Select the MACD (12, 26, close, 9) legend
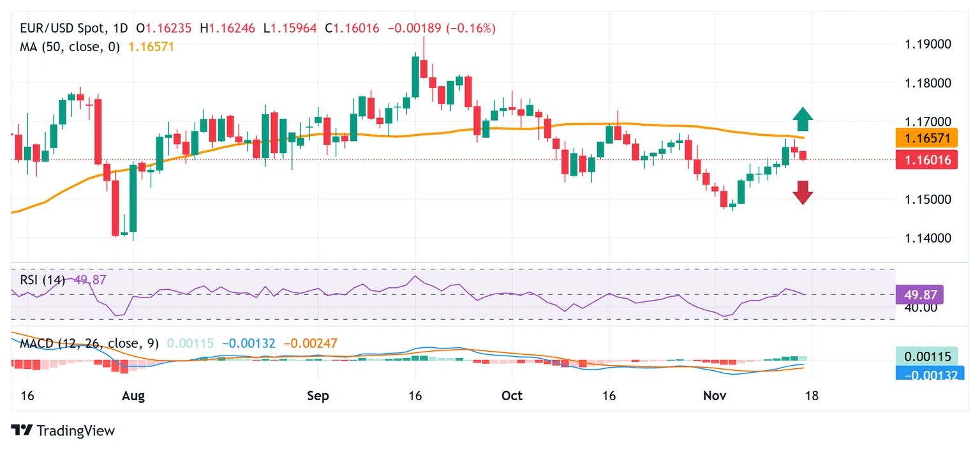Screen dimensions: 980x450 (x=89, y=343)
